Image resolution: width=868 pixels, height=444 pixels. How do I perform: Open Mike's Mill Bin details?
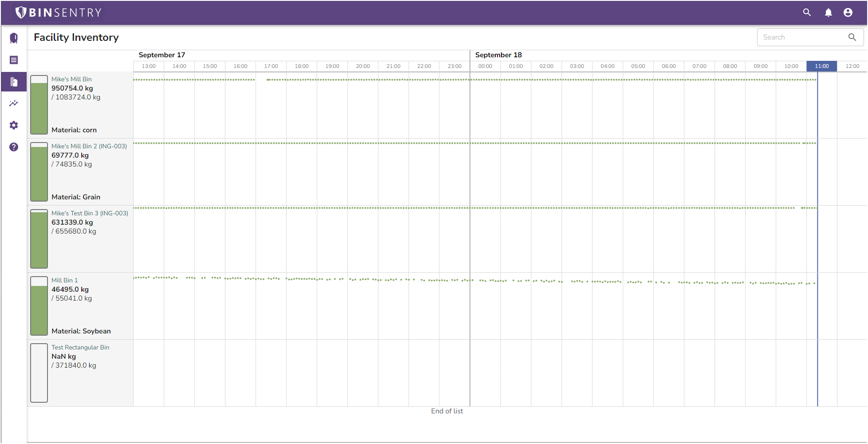[71, 79]
